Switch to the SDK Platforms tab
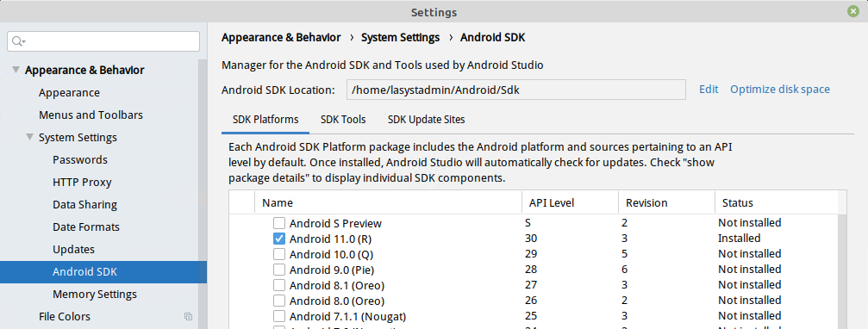 [265, 120]
